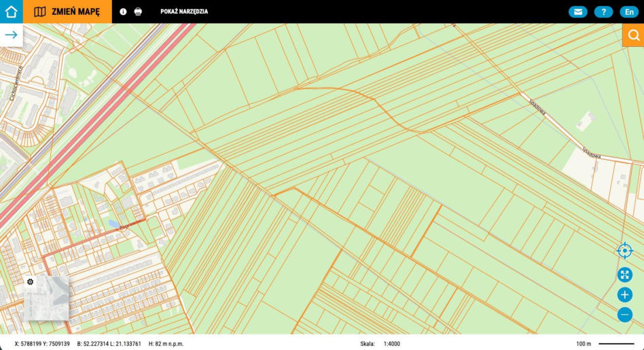644x350 pixels.
Task: Open help with question mark button
Action: [x=603, y=12]
